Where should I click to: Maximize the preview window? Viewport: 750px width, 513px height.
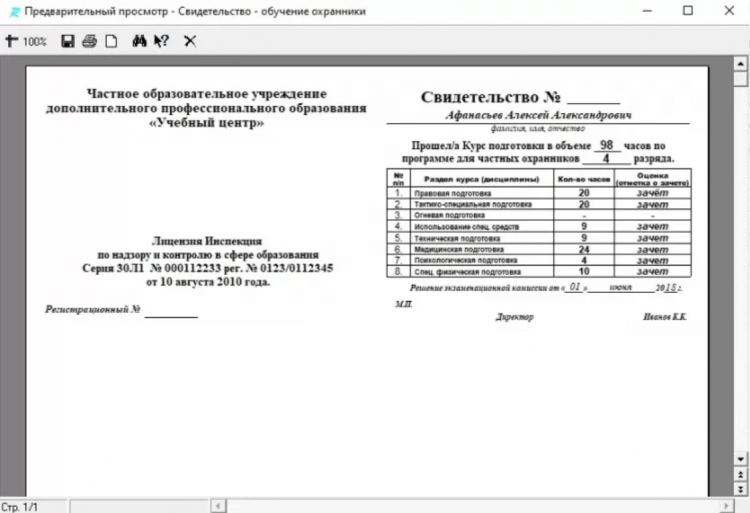[688, 11]
